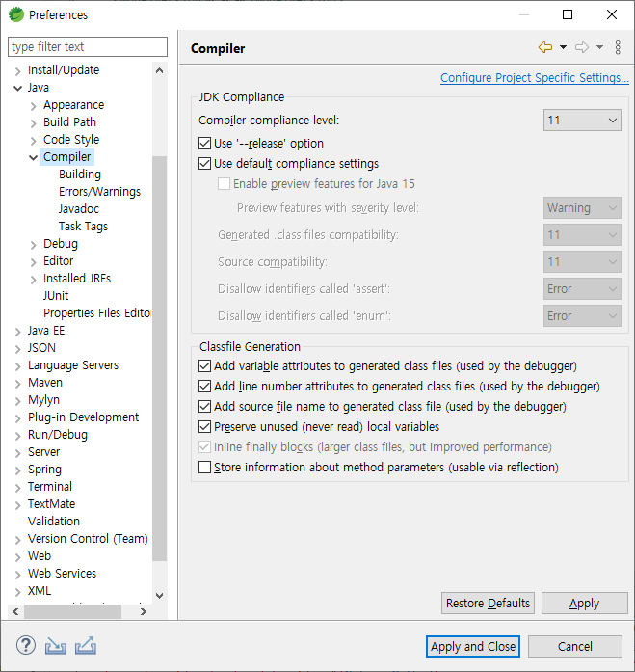Click the help question mark icon
Image resolution: width=635 pixels, height=672 pixels.
click(x=26, y=645)
